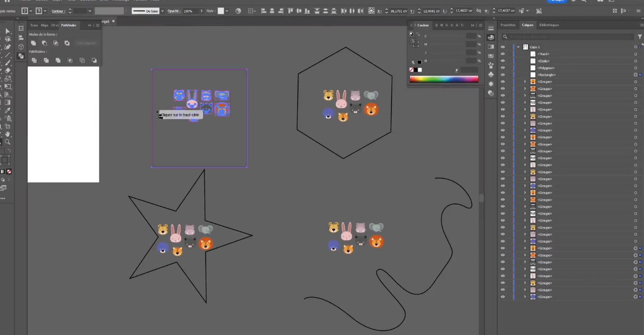Hide the <Étoile> sublayer
Image resolution: width=644 pixels, height=335 pixels.
[503, 61]
